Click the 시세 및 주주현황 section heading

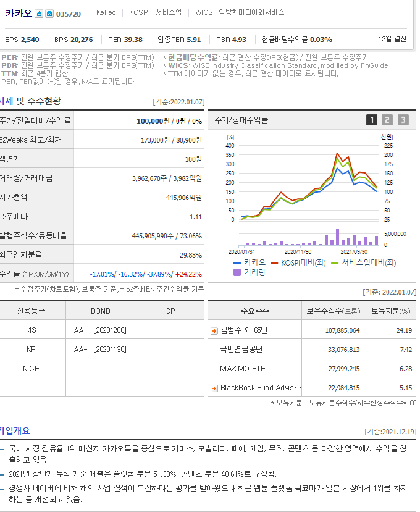coord(30,101)
